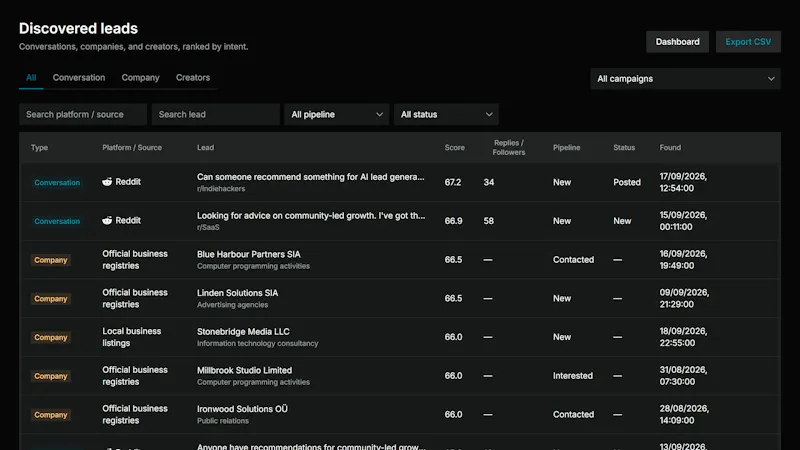This screenshot has width=800, height=450.
Task: Click the Platform / Source column header
Action: tap(132, 147)
